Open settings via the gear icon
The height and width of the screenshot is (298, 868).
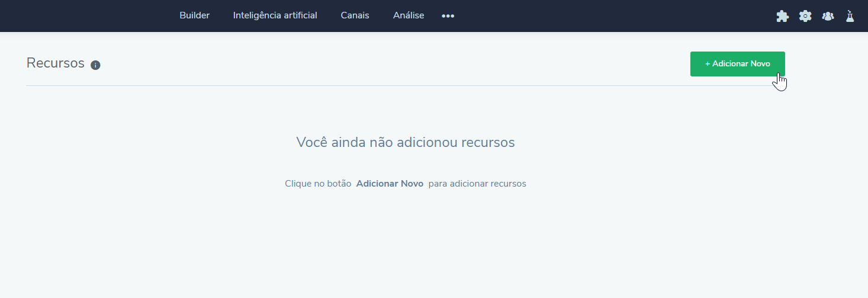pos(805,16)
